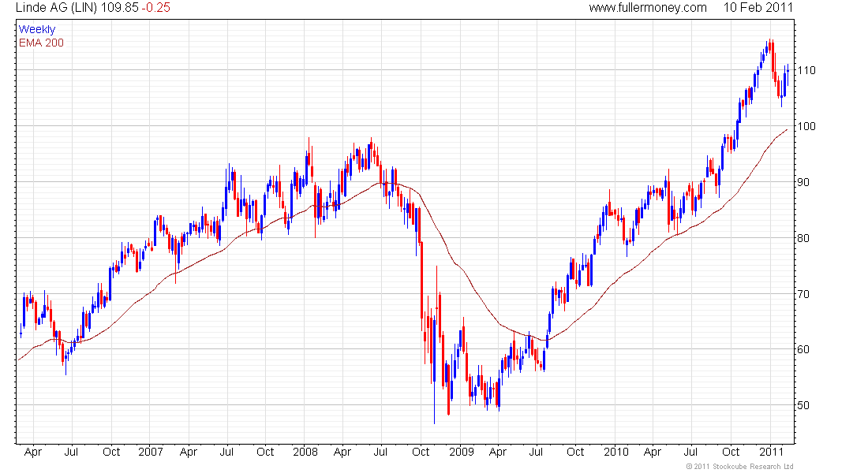The width and height of the screenshot is (868, 473).
Task: Click the 2009 year label on time axis
Action: click(x=462, y=452)
